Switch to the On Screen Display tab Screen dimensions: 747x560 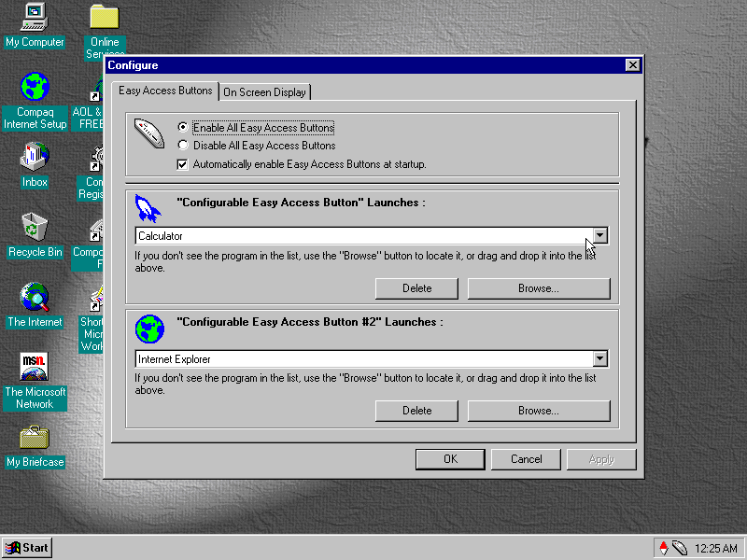point(264,92)
